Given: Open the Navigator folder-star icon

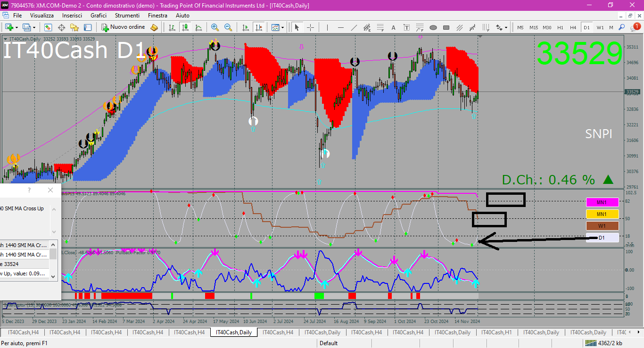Looking at the screenshot, I should tap(74, 27).
